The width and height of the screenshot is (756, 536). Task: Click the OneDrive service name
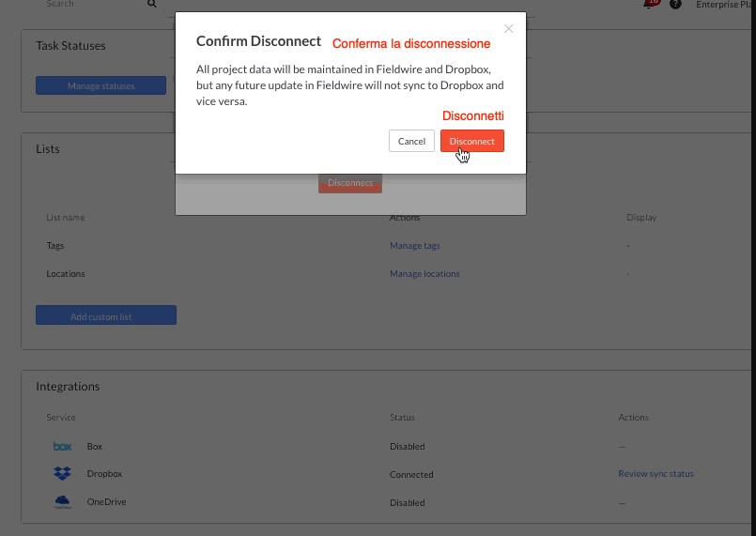click(106, 502)
